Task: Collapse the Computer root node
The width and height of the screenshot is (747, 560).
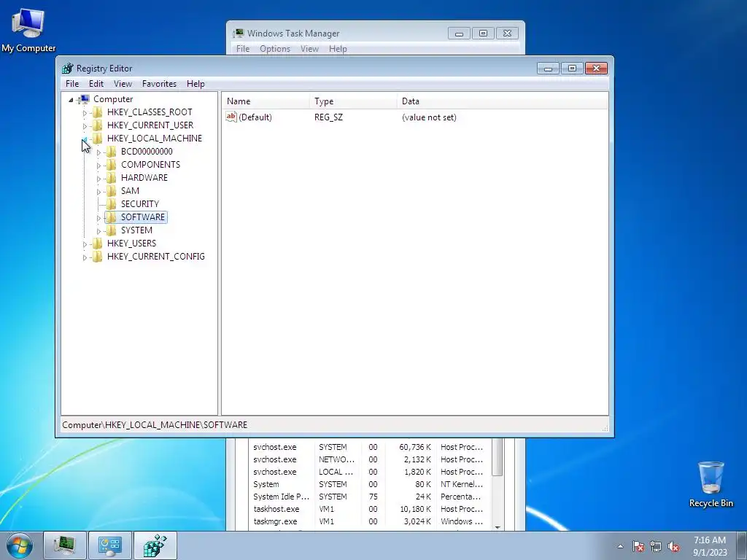Action: coord(71,99)
